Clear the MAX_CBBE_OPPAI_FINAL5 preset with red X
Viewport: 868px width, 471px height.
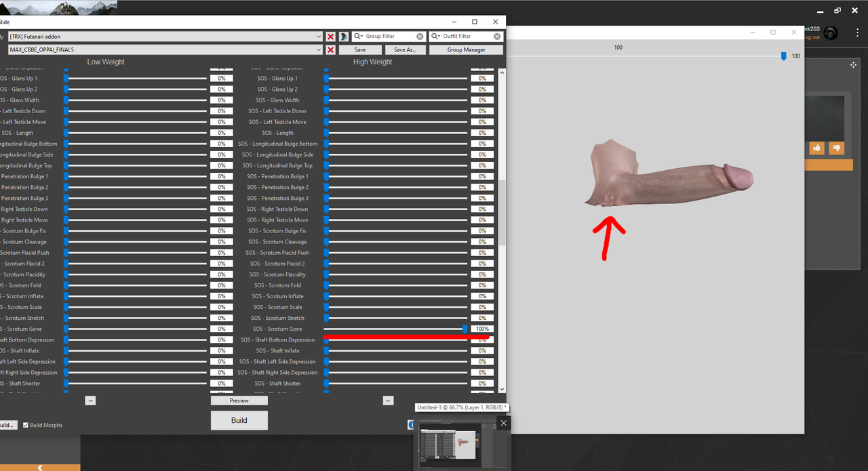pos(330,50)
